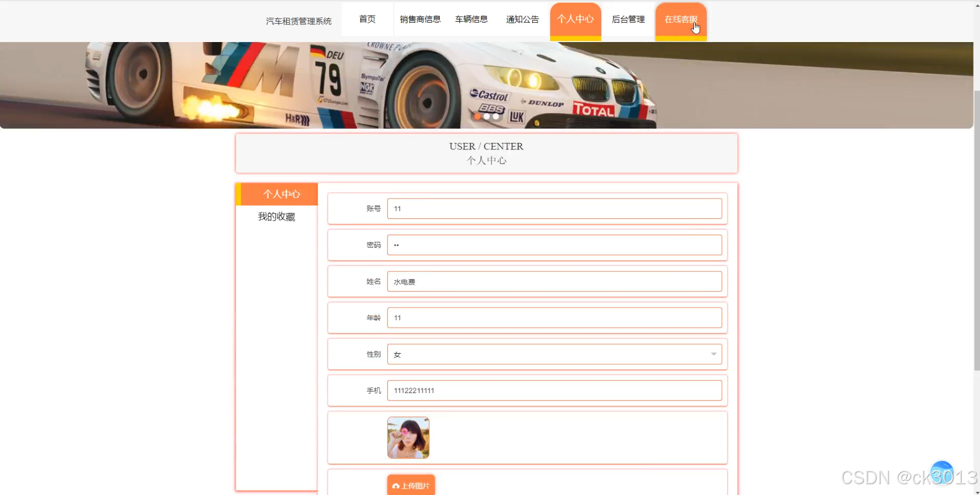The width and height of the screenshot is (980, 495).
Task: Open the 通知公告 announcements page
Action: tap(522, 19)
